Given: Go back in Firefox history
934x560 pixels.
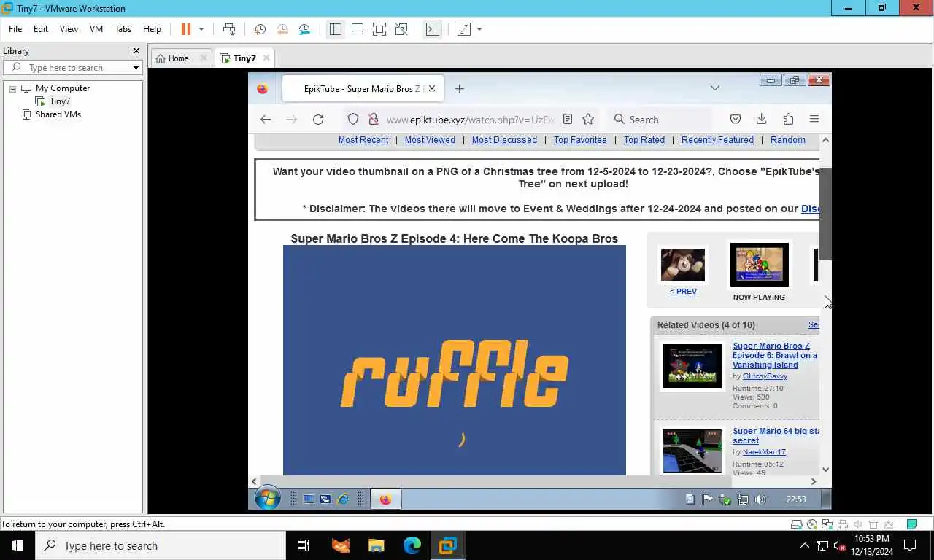Looking at the screenshot, I should [x=266, y=120].
